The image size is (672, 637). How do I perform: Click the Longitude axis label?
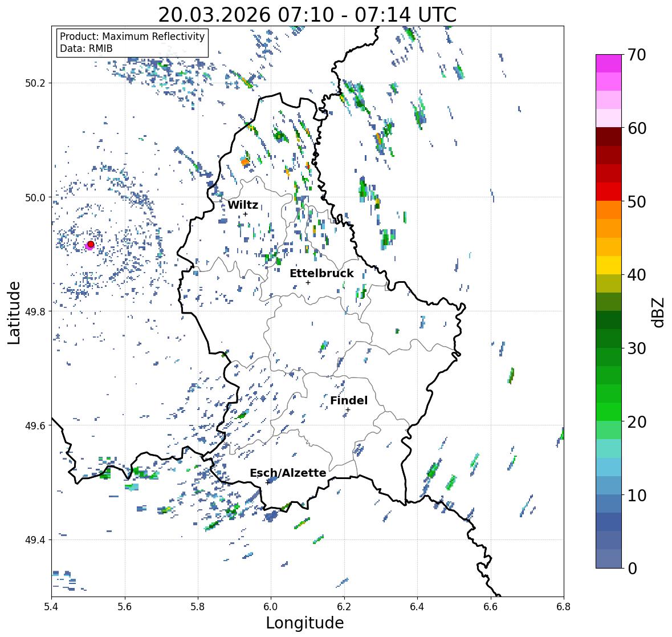pos(305,623)
